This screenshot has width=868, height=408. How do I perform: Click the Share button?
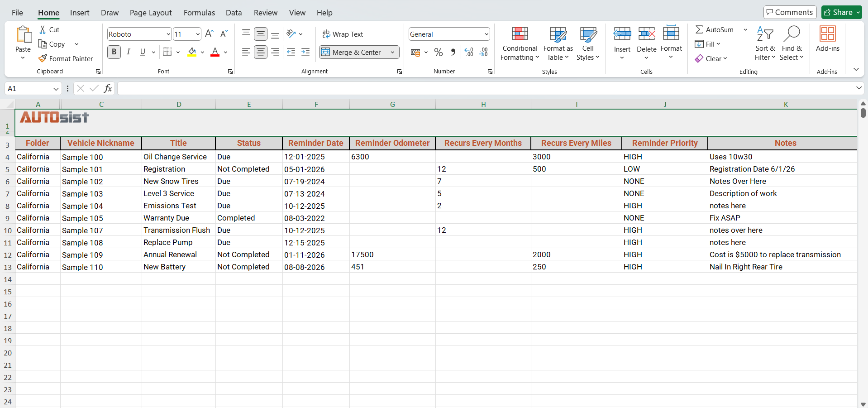point(841,12)
